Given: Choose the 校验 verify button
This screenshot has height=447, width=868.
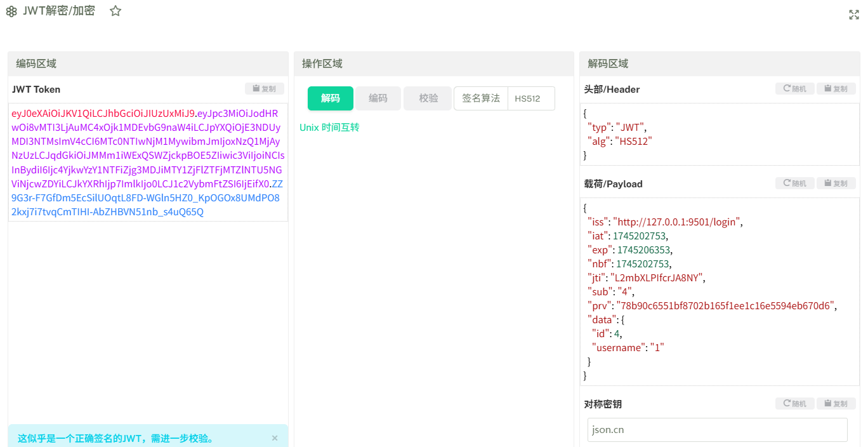Looking at the screenshot, I should point(428,98).
